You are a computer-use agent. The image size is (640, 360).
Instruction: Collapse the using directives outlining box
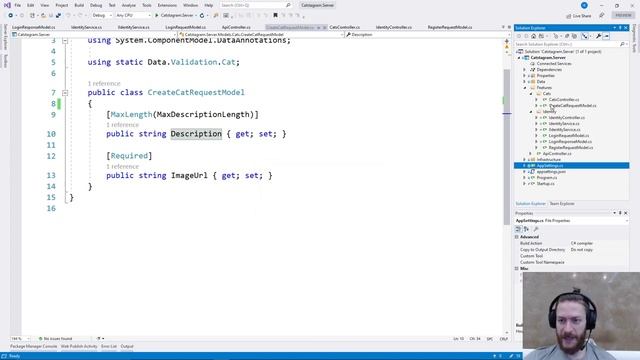click(65, 41)
